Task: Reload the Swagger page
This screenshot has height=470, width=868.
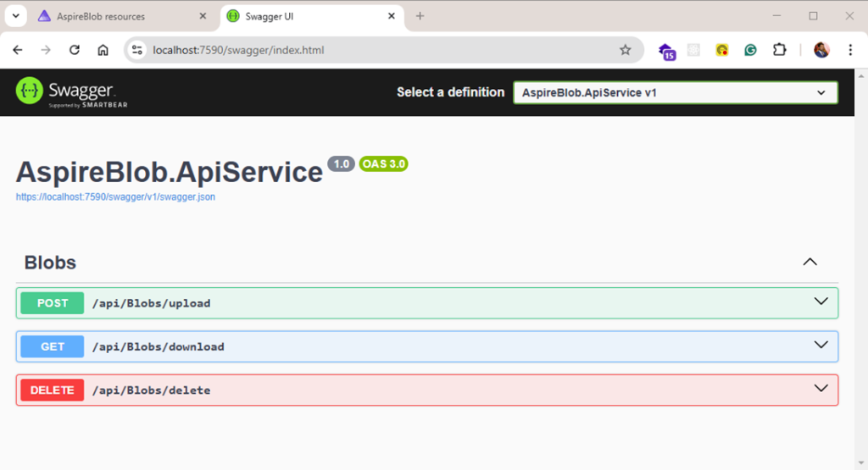Action: click(75, 50)
